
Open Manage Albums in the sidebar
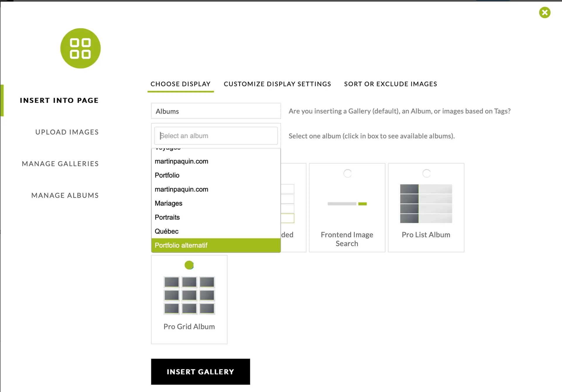(65, 195)
